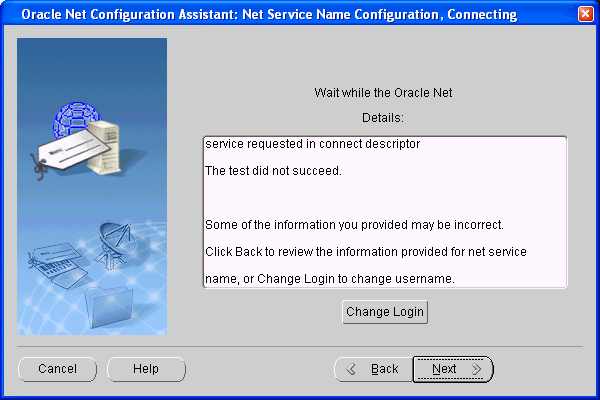Click the empty line in Details box
This screenshot has height=400, width=600.
click(x=384, y=197)
